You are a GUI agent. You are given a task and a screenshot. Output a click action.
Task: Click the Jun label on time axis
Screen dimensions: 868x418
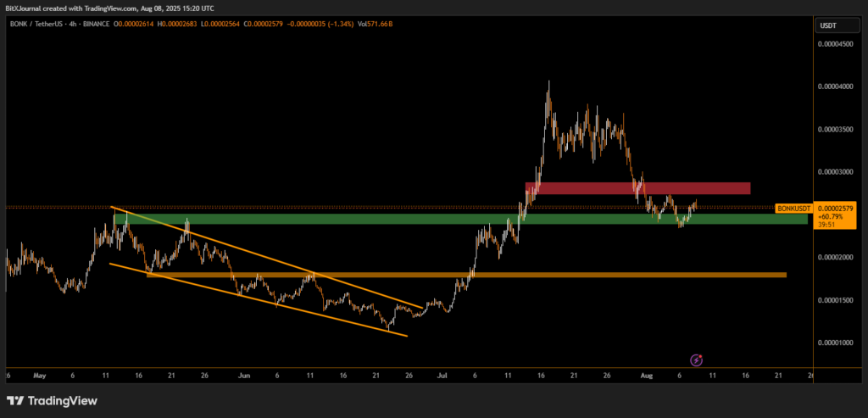pos(244,374)
